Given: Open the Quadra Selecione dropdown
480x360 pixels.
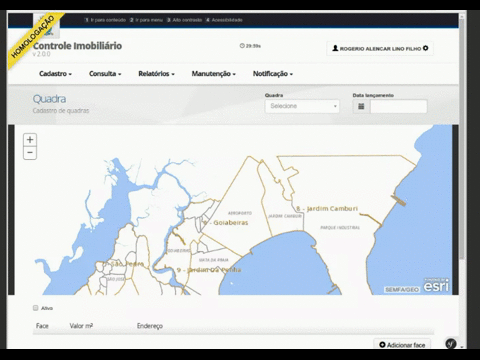Looking at the screenshot, I should [302, 106].
